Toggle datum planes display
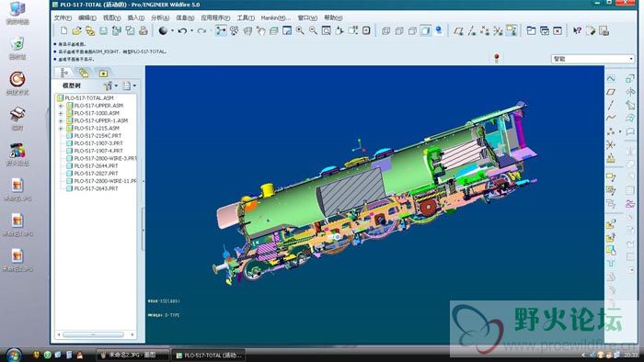Screen dimensions: 644x362 (459, 30)
